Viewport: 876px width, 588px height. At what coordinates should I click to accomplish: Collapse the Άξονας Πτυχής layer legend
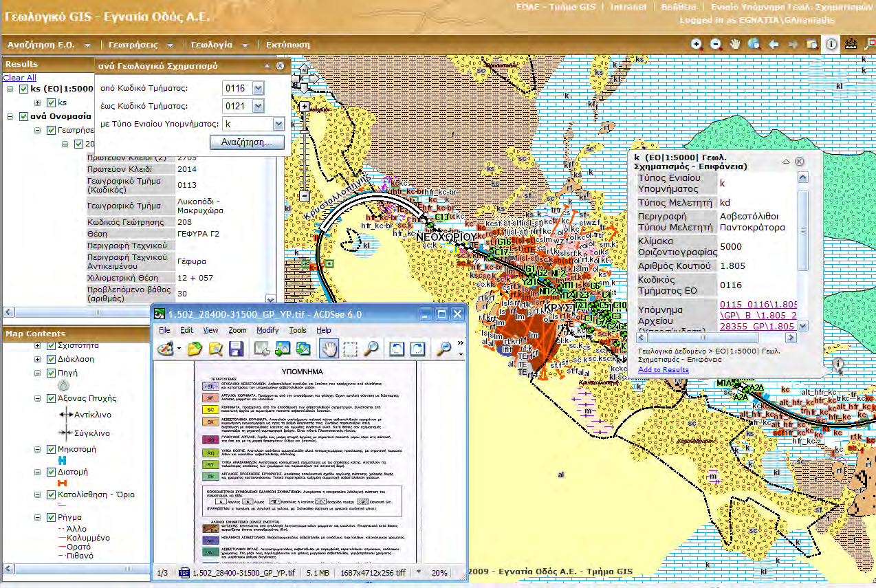(x=38, y=398)
